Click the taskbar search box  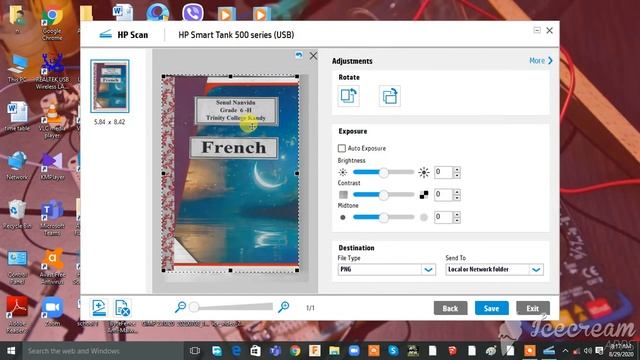coord(102,351)
